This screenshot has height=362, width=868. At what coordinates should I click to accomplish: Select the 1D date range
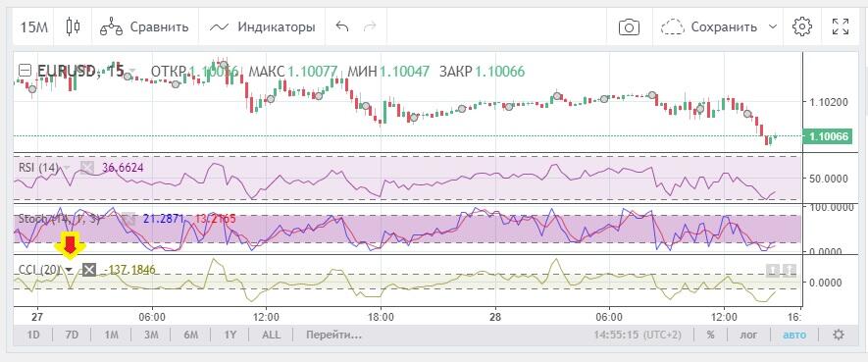click(x=32, y=335)
